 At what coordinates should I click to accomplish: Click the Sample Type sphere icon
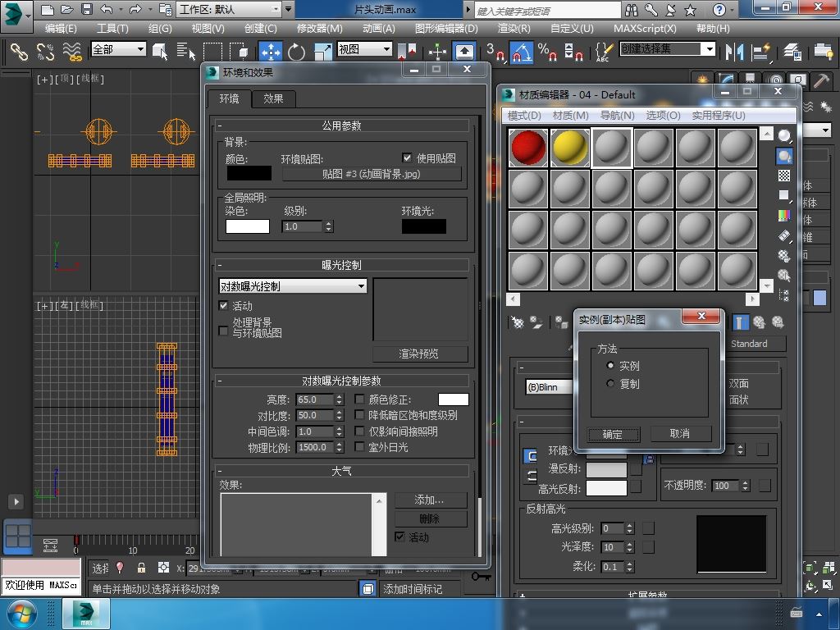coord(784,136)
